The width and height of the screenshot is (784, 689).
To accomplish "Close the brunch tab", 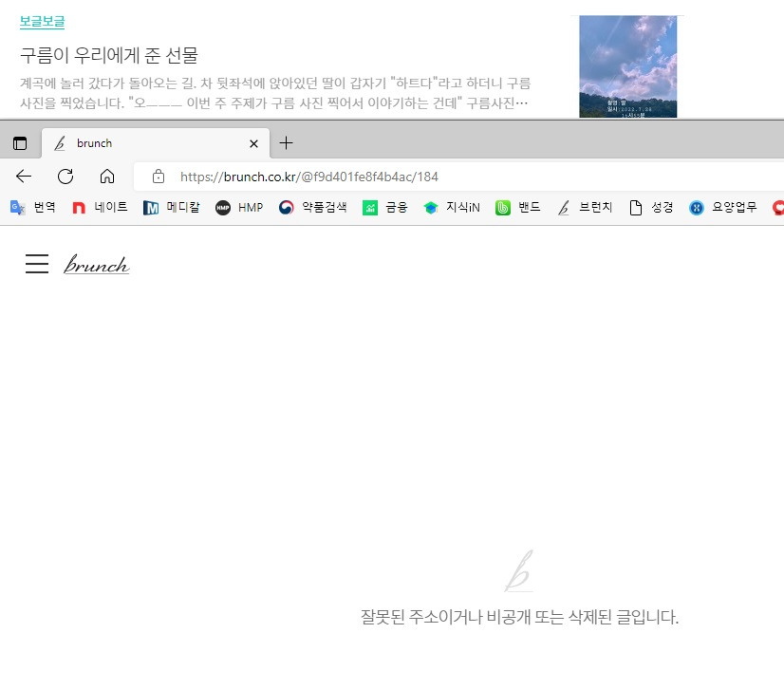I will (253, 144).
